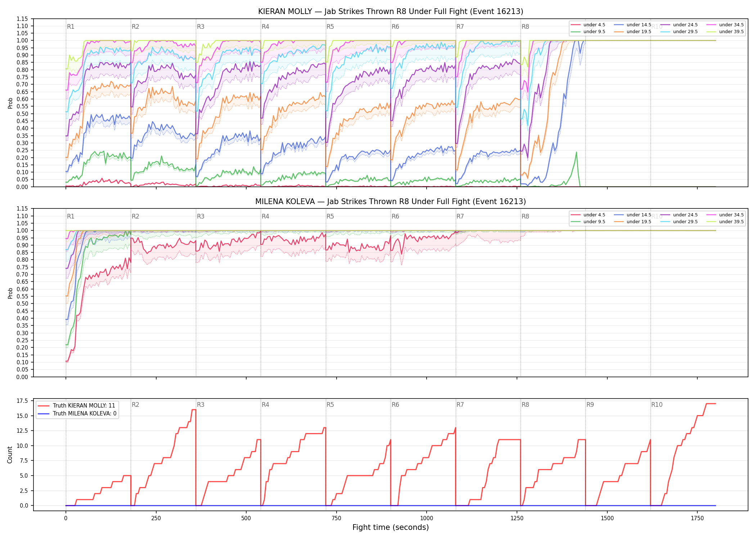The width and height of the screenshot is (756, 540).
Task: Click the R3 round label in Milena Koleva chart
Action: pos(201,216)
